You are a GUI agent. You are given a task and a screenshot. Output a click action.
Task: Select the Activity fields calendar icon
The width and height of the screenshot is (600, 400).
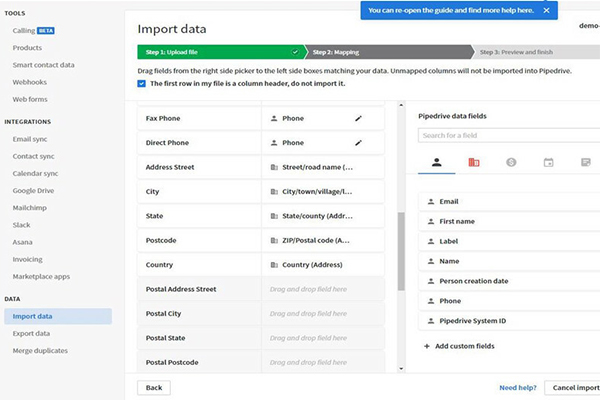tap(548, 162)
